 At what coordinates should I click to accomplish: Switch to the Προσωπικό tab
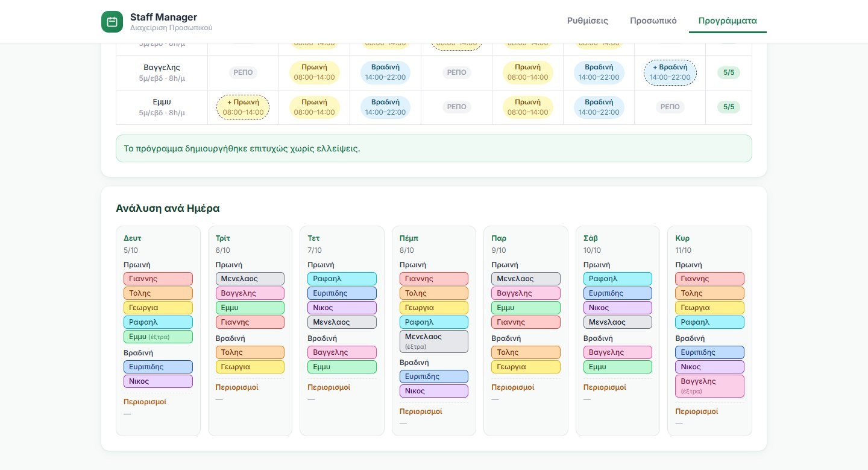point(653,21)
